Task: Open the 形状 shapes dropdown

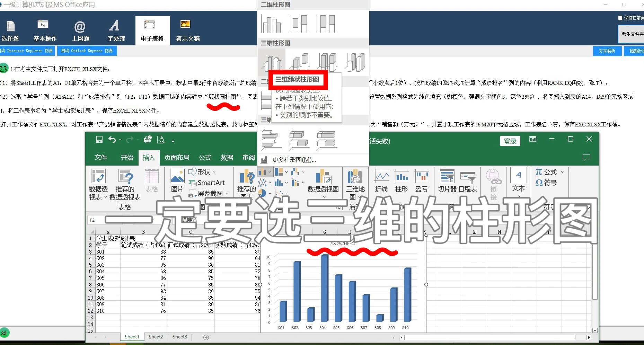Action: pos(203,172)
